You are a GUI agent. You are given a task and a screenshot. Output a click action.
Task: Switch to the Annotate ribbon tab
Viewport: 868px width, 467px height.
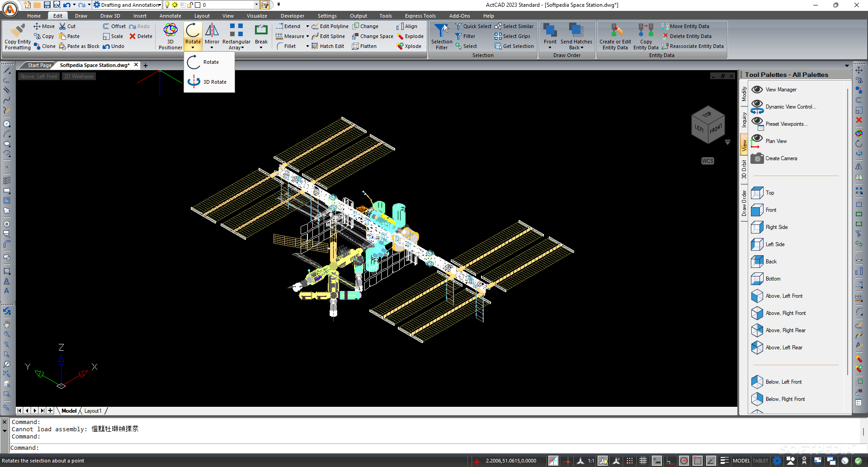170,16
